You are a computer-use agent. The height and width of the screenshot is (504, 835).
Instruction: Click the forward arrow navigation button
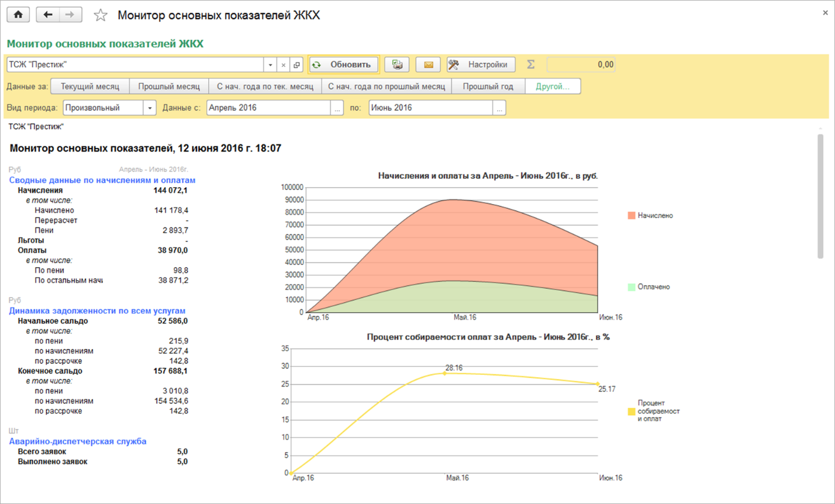70,15
